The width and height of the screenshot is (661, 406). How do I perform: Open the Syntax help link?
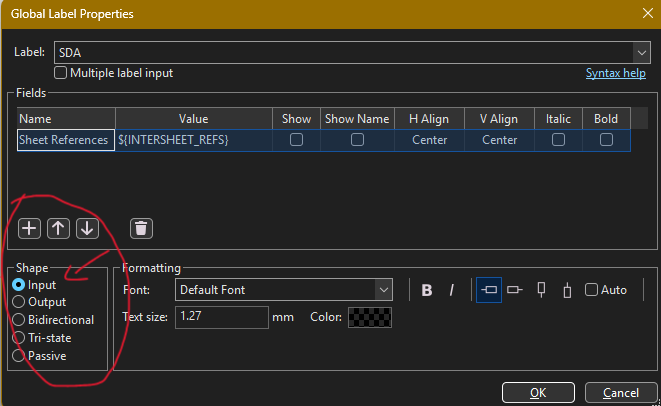click(615, 73)
